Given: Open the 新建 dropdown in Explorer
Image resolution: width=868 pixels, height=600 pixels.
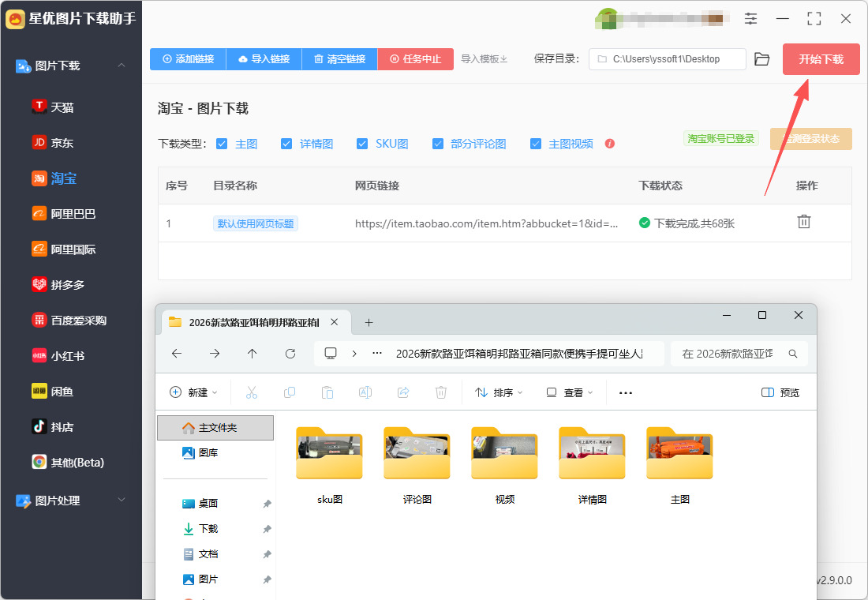Looking at the screenshot, I should (x=193, y=392).
